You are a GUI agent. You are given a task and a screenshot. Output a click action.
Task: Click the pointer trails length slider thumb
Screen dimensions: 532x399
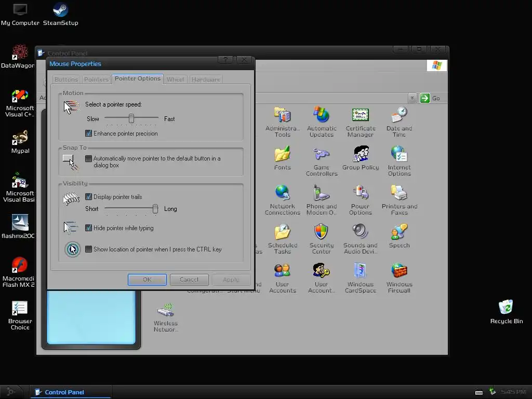click(155, 209)
